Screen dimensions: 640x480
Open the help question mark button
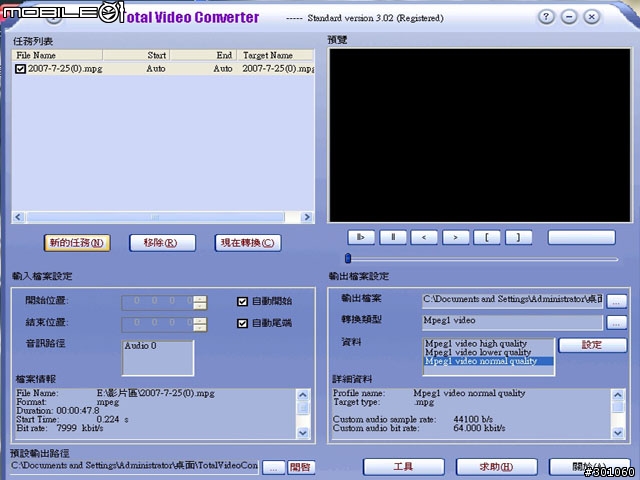pos(546,17)
